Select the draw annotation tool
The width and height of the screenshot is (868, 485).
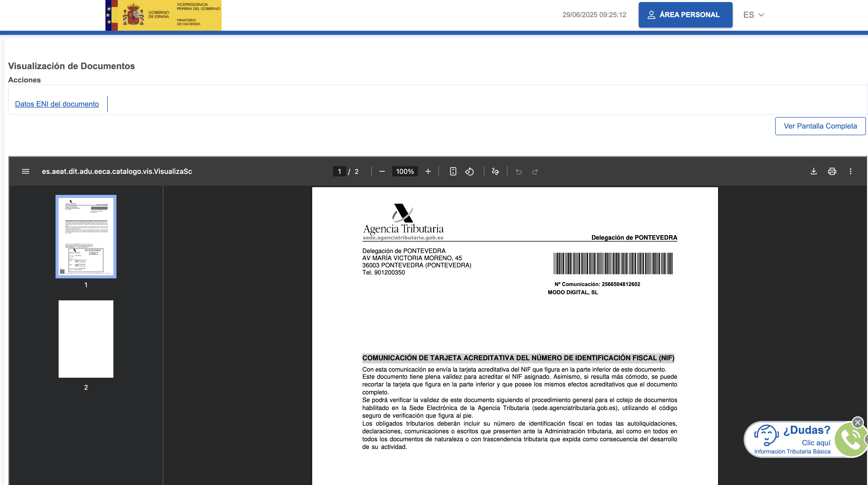pos(495,171)
